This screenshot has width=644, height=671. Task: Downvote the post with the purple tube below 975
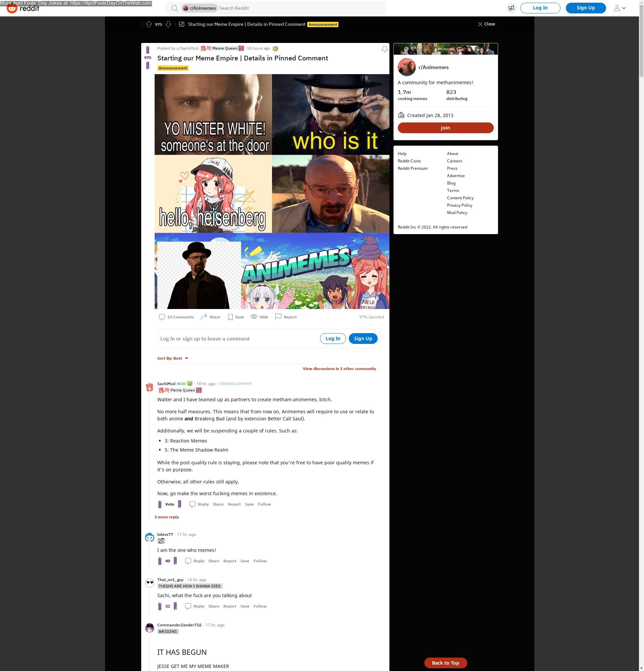[x=148, y=66]
